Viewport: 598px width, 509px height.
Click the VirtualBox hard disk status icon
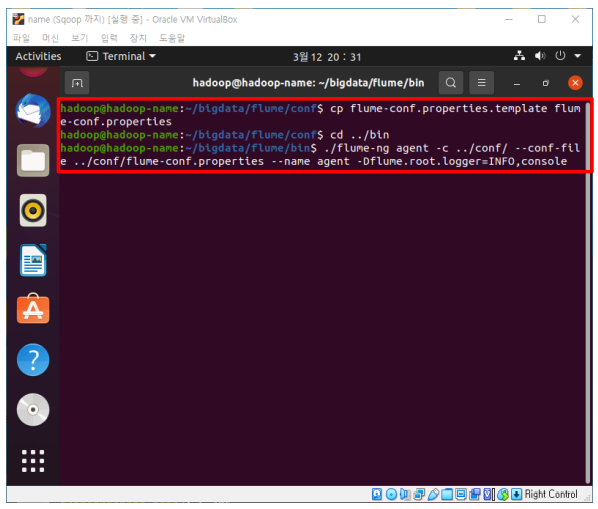[377, 494]
